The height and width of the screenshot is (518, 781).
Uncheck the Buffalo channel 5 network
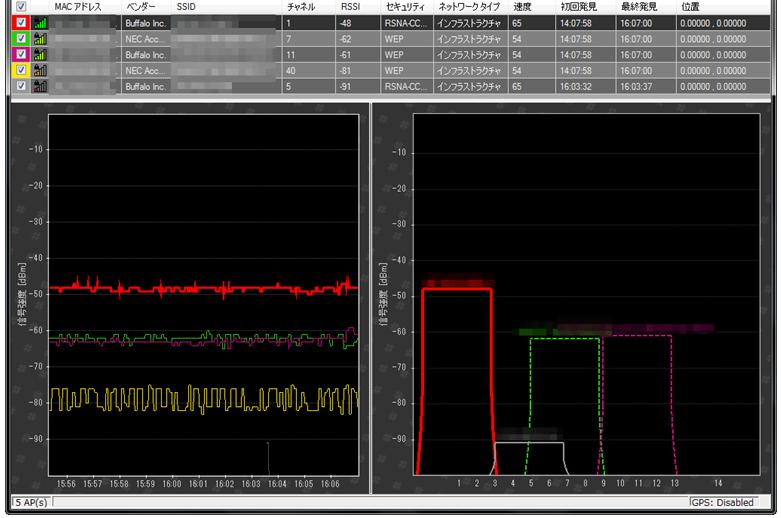tap(21, 86)
